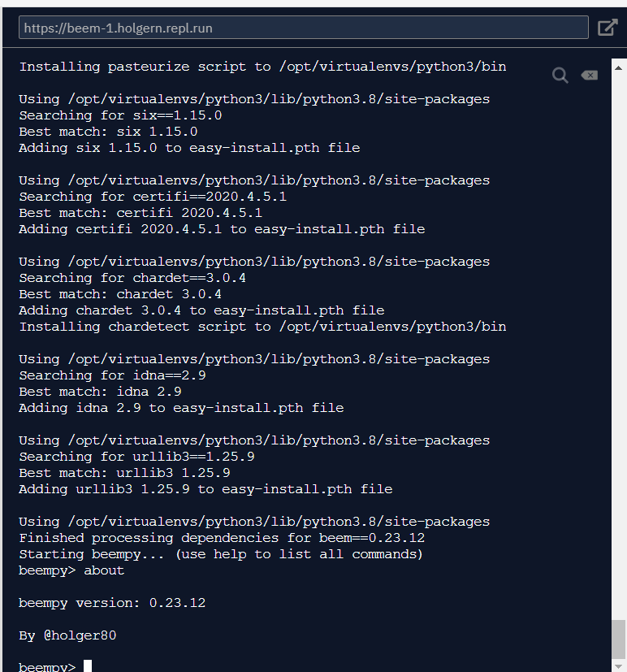
Task: Clear the console output with the backspace icon
Action: tap(590, 76)
